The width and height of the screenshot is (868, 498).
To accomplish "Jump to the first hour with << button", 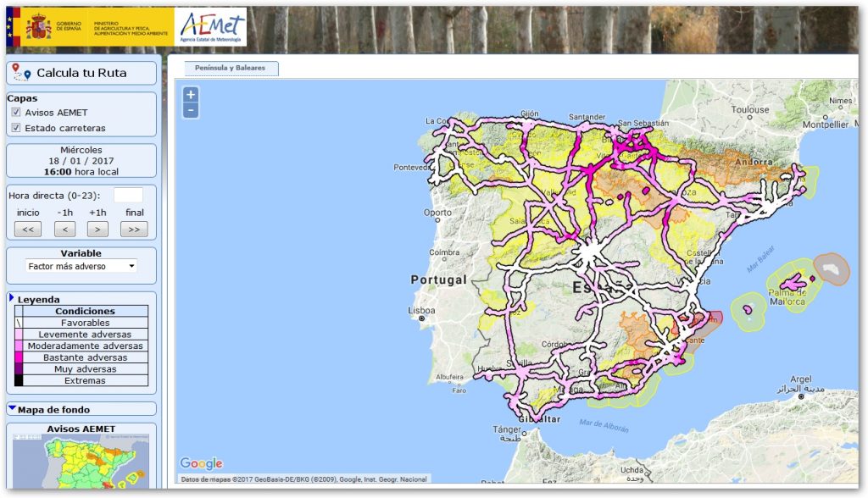I will tap(28, 229).
